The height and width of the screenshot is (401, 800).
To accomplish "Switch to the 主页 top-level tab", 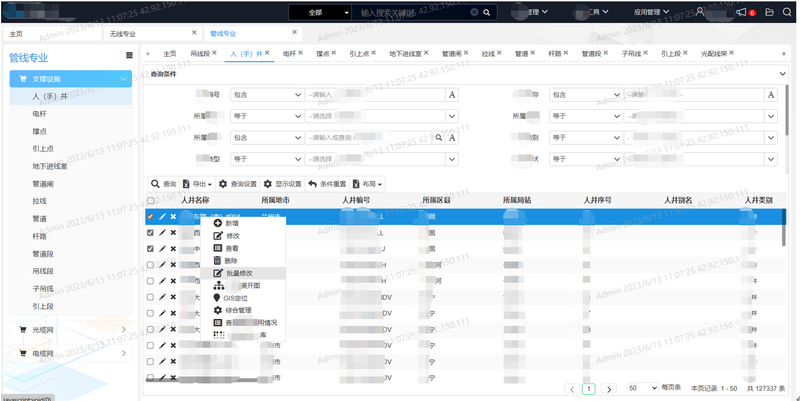I will click(x=16, y=34).
